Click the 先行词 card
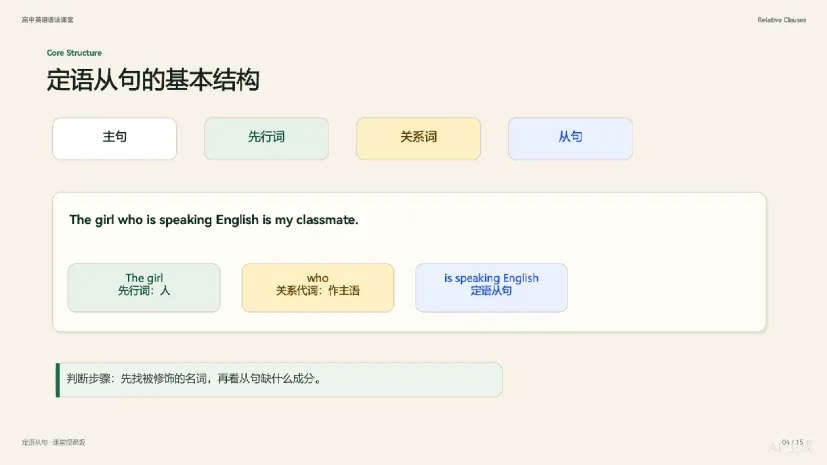Viewport: 827px width, 465px height. coord(266,138)
